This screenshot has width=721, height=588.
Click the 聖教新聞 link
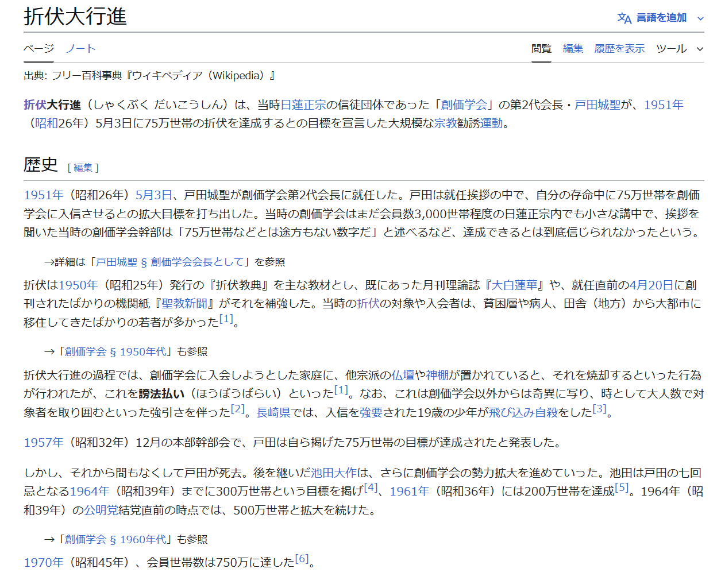pos(184,303)
